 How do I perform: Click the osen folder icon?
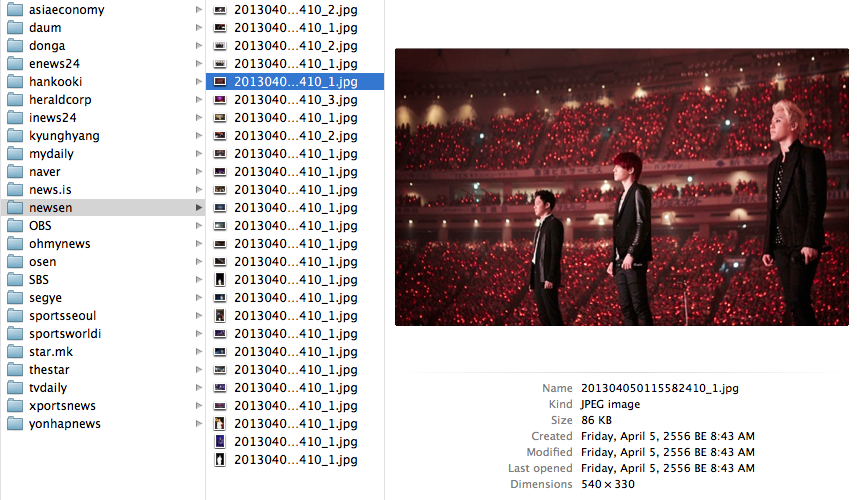[x=15, y=262]
